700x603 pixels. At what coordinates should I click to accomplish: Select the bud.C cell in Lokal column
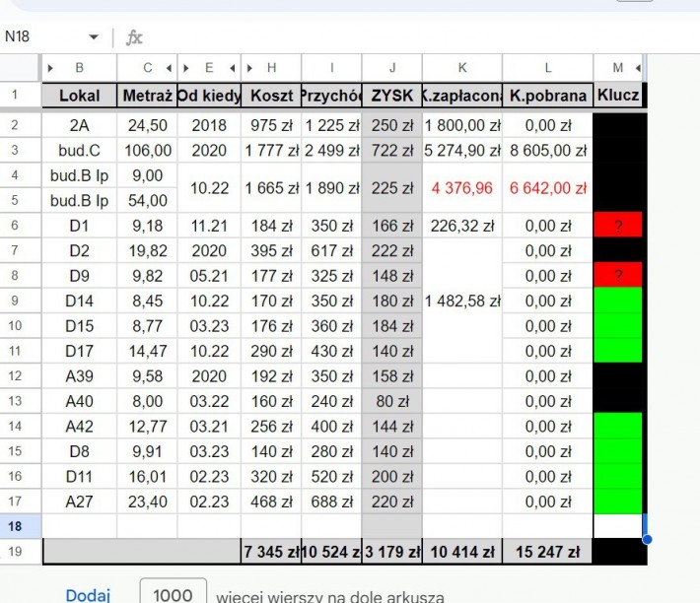coord(79,151)
